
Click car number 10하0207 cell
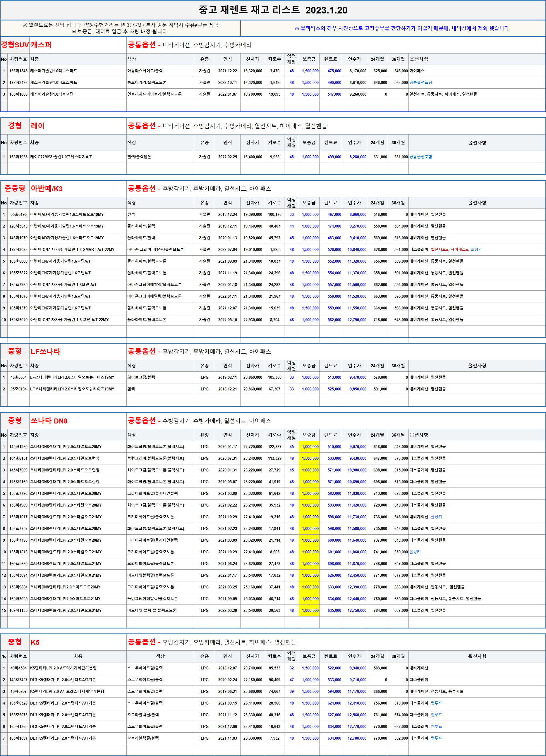(x=18, y=692)
